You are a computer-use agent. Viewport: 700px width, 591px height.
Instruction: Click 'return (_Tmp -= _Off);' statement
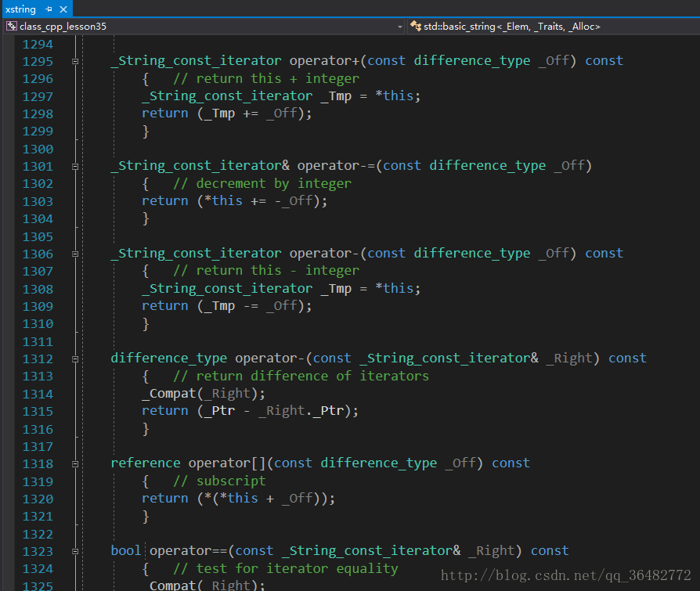point(227,306)
